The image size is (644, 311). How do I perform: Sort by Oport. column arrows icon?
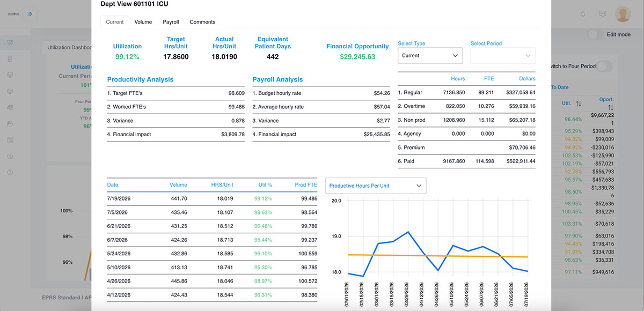click(x=610, y=107)
